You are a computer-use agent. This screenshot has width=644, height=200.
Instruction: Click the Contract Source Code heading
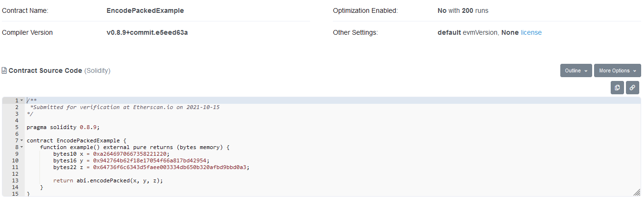(45, 70)
